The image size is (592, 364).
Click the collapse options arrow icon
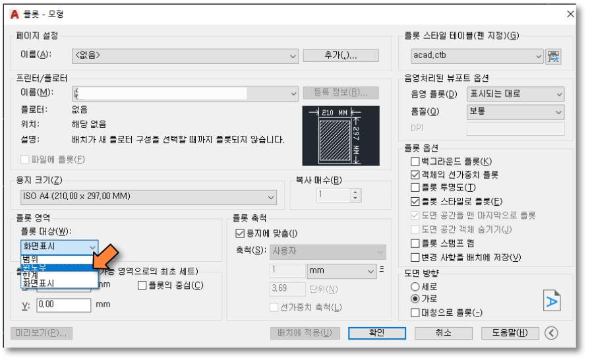coord(551,333)
